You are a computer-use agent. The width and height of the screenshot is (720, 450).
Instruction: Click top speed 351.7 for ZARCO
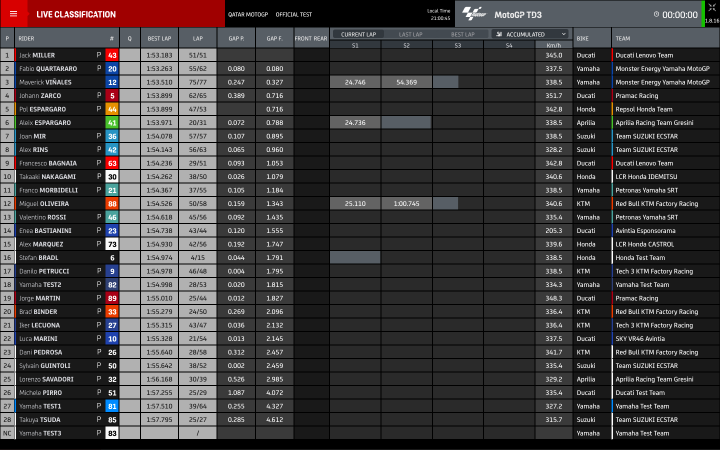pyautogui.click(x=554, y=96)
